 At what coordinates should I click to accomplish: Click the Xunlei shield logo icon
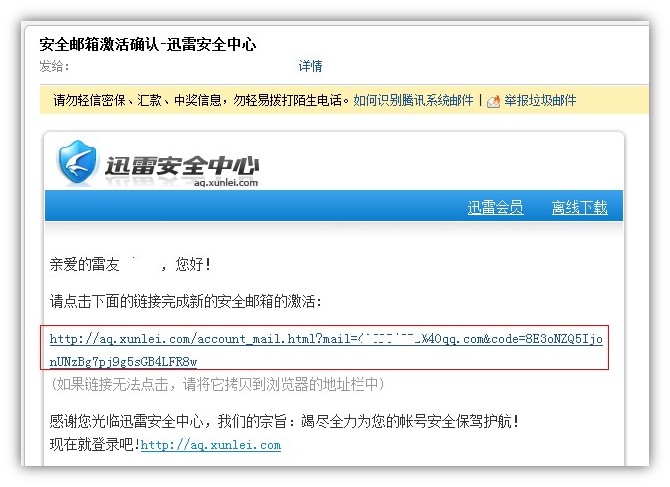[x=77, y=162]
